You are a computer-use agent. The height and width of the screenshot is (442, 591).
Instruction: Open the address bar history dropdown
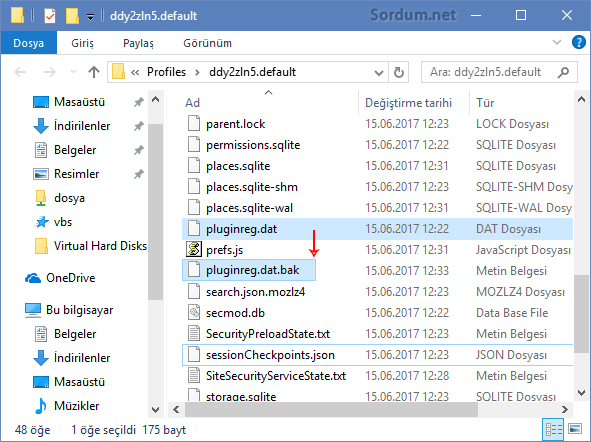[379, 72]
